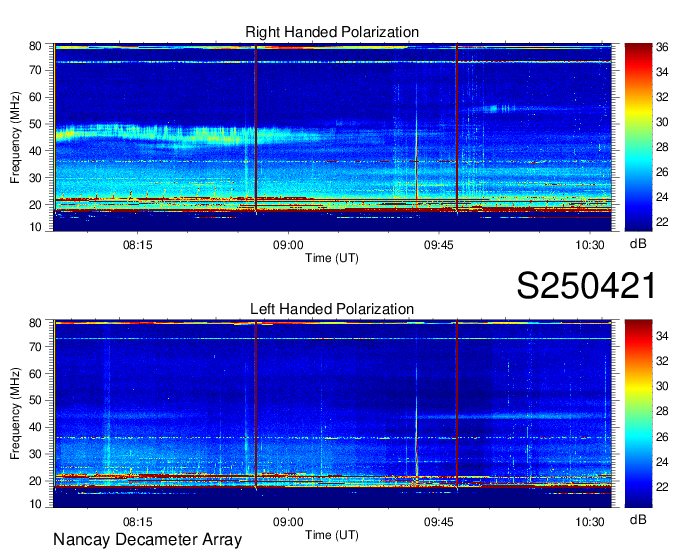Click the 50 MHz tick label on the top plot
This screenshot has width=680, height=552.
35,124
